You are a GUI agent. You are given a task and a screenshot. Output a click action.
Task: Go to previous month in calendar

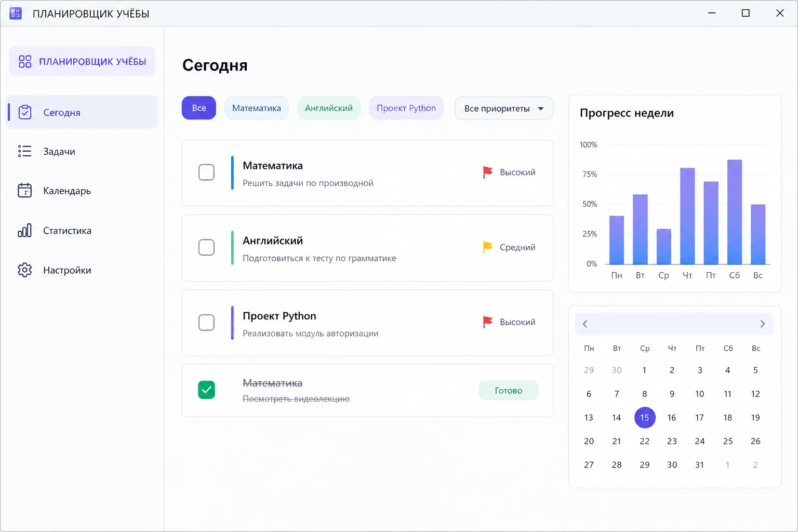(586, 324)
